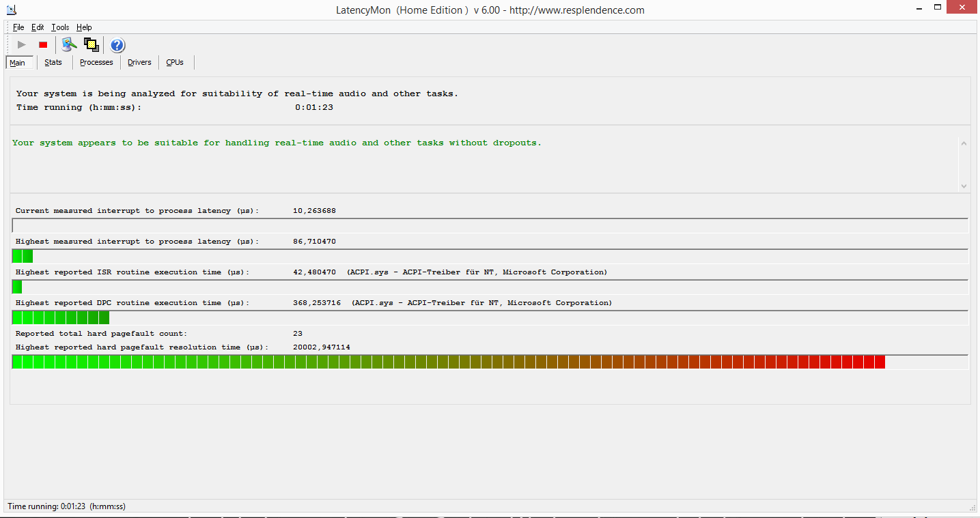Switch to the CPUs tab
Image resolution: width=980 pixels, height=518 pixels.
175,62
